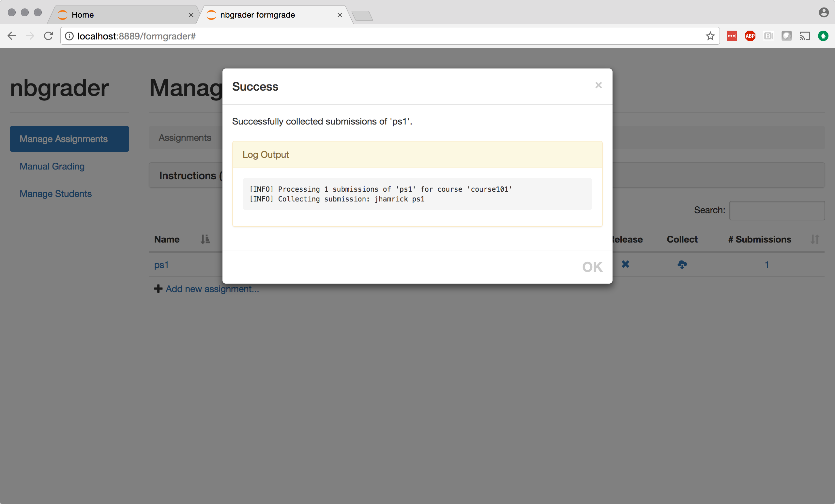
Task: Click the Add new assignment link
Action: [212, 289]
